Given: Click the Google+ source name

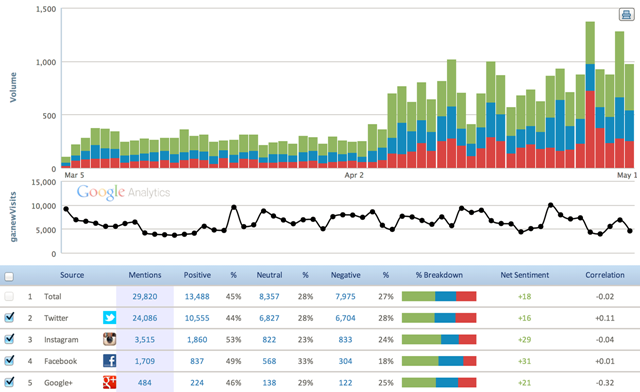Looking at the screenshot, I should click(x=58, y=383).
